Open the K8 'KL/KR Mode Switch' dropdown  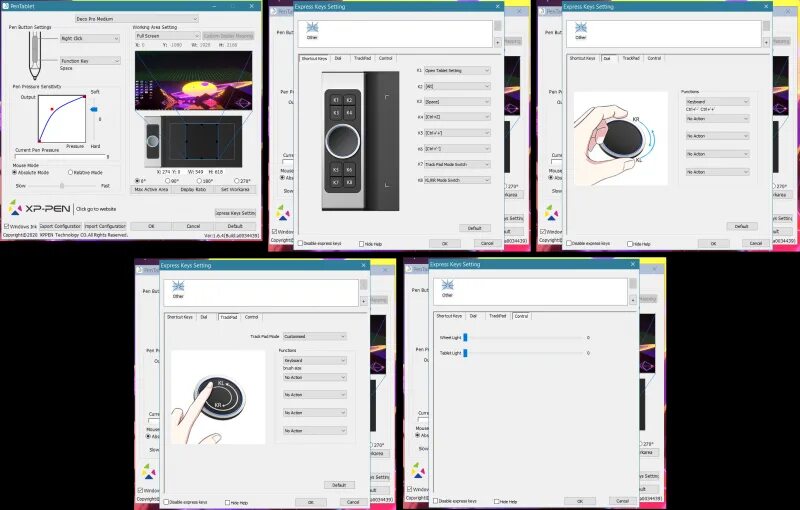457,180
